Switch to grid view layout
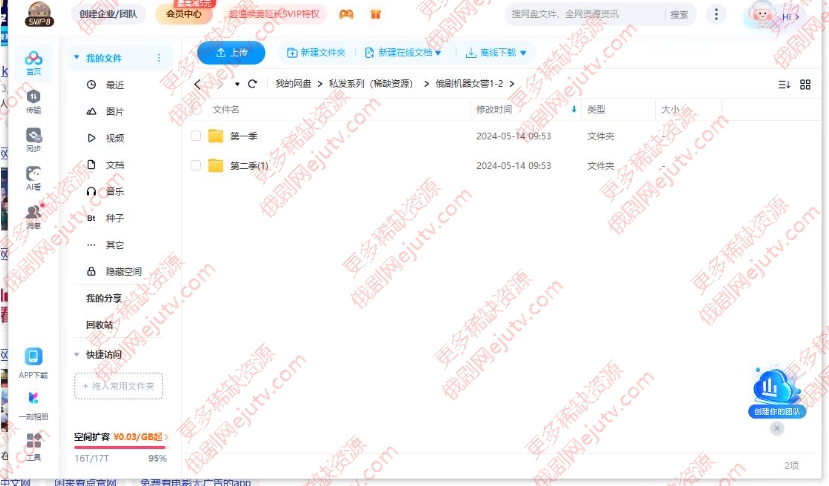 click(805, 85)
